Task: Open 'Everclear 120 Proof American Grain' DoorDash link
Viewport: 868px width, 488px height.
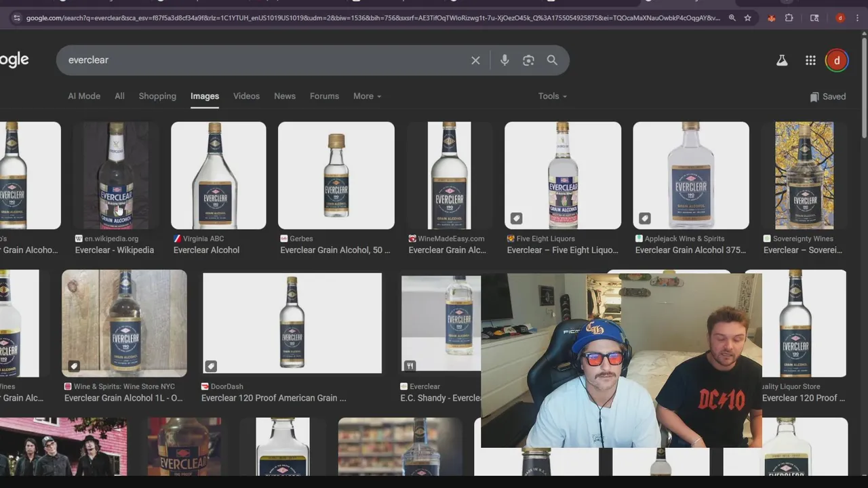Action: click(x=274, y=398)
